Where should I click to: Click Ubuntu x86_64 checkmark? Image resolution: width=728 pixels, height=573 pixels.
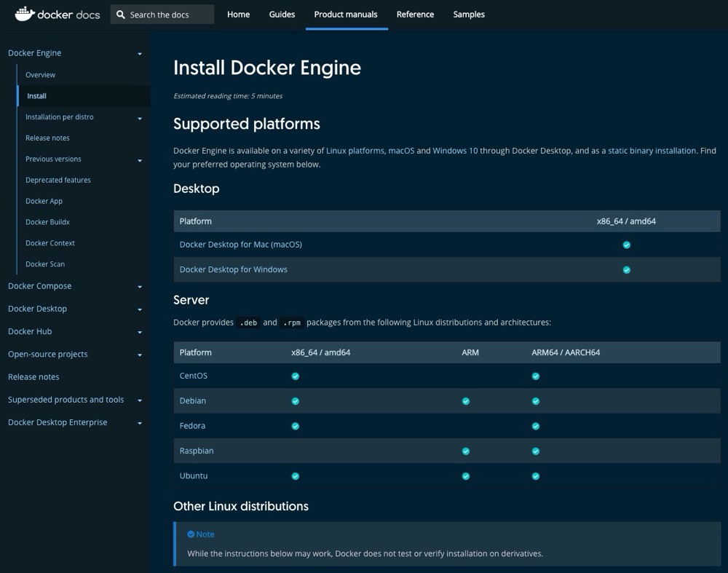click(x=296, y=476)
